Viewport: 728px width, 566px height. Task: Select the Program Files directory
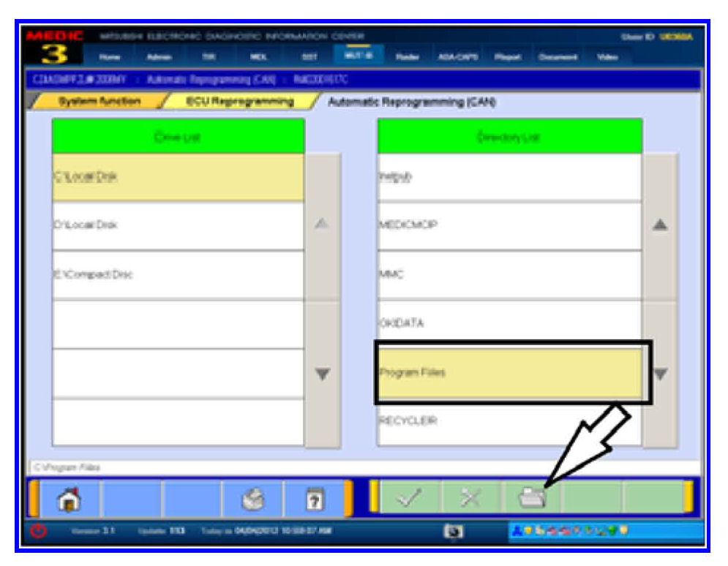[509, 373]
